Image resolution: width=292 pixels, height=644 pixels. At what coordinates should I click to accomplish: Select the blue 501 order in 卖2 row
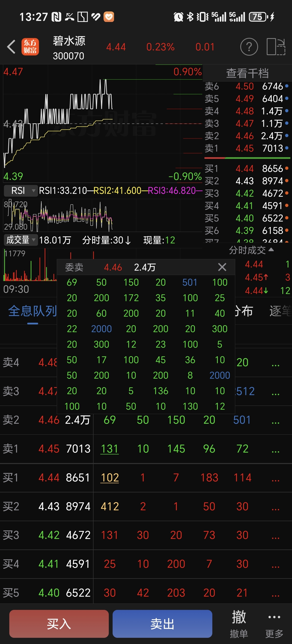242,420
